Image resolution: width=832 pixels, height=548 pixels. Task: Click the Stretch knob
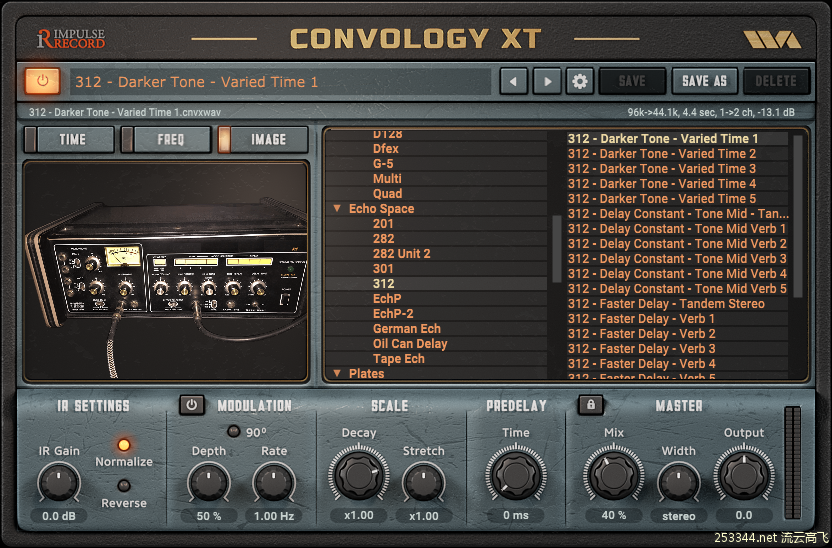pos(423,482)
